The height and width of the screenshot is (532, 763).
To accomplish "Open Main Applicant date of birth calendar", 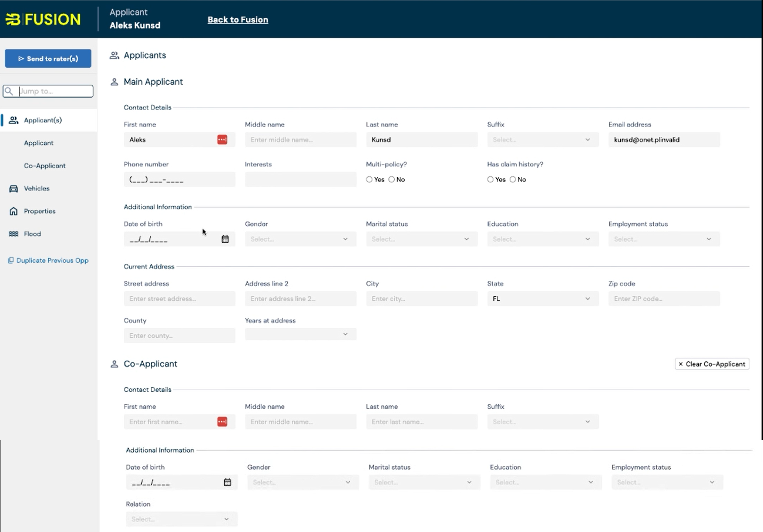I will pos(225,239).
